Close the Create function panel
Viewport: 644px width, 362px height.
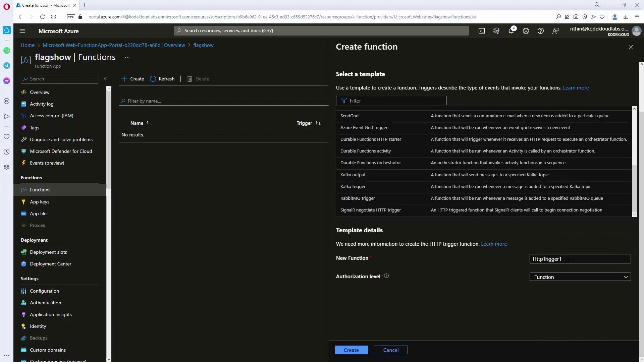[631, 47]
